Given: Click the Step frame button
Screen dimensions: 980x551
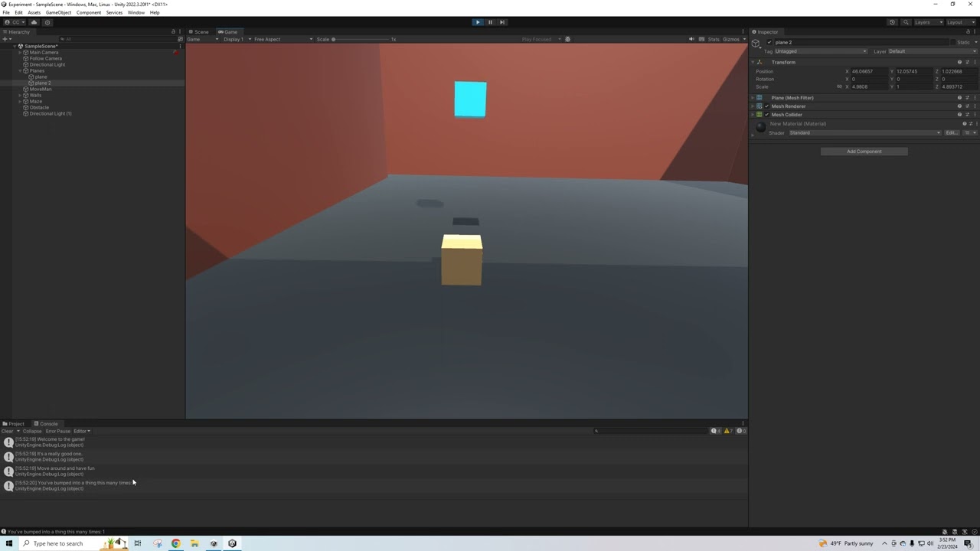Looking at the screenshot, I should [x=502, y=22].
